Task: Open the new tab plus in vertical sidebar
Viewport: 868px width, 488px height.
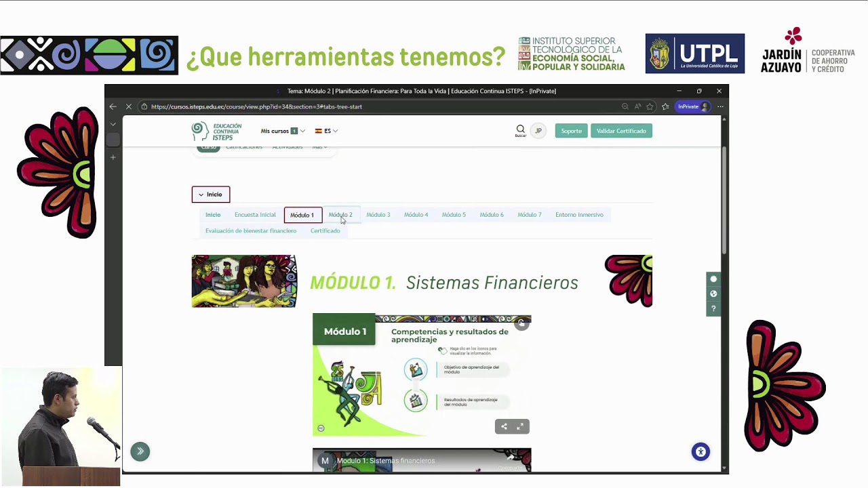Action: coord(113,157)
